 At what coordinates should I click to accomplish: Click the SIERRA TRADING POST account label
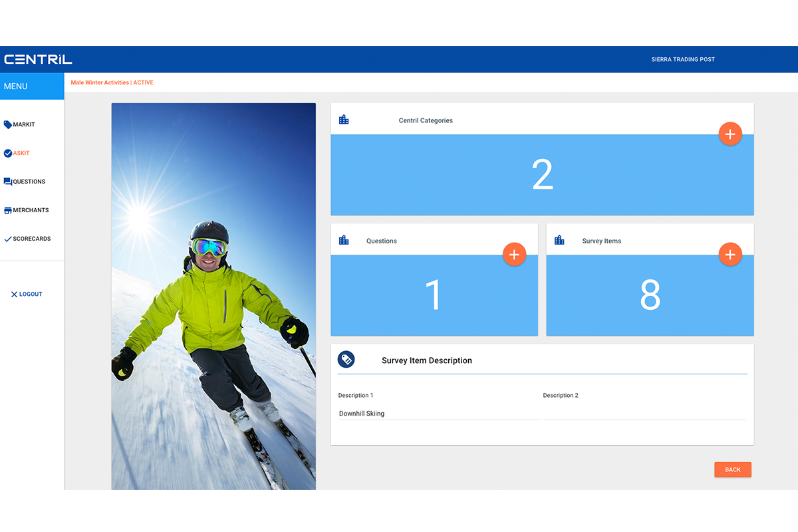click(683, 59)
